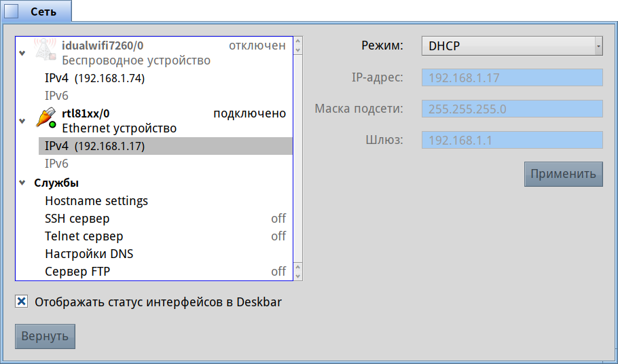Click the подключено status of rtl81xx/0
This screenshot has width=618, height=364.
click(x=249, y=113)
